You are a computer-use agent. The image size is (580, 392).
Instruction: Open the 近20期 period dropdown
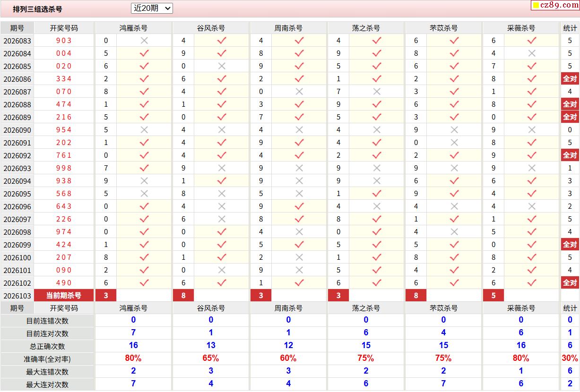coord(152,8)
